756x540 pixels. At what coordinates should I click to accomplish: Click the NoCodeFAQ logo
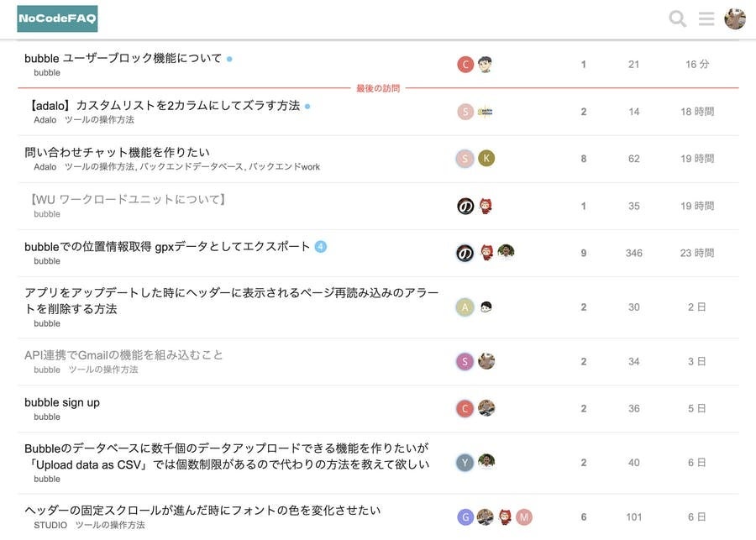tap(57, 18)
